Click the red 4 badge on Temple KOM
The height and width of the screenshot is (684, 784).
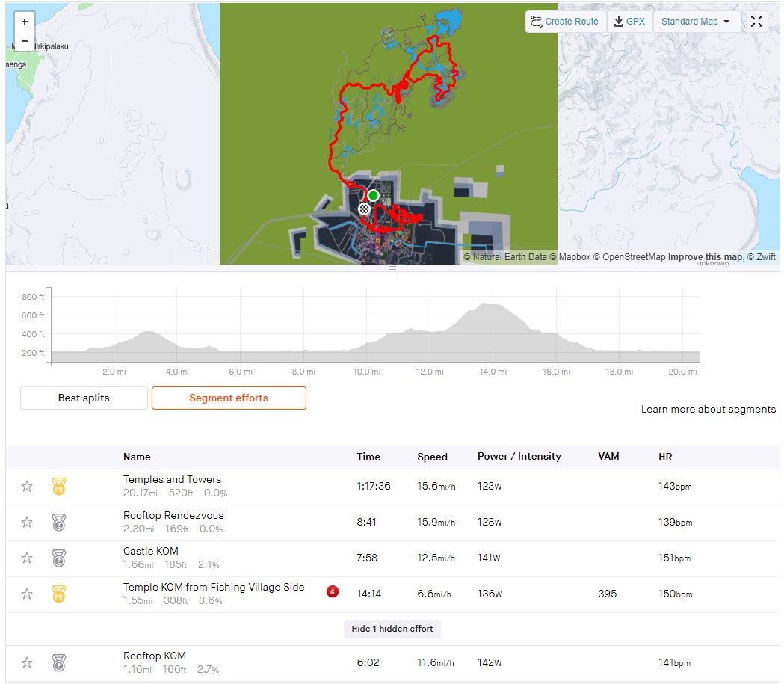[333, 592]
